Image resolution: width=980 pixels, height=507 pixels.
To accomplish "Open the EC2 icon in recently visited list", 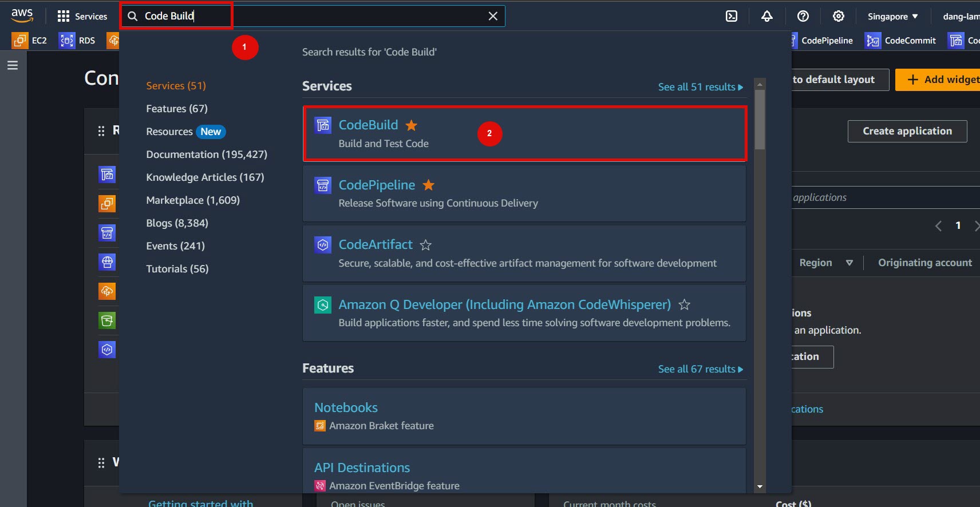I will pos(107,204).
